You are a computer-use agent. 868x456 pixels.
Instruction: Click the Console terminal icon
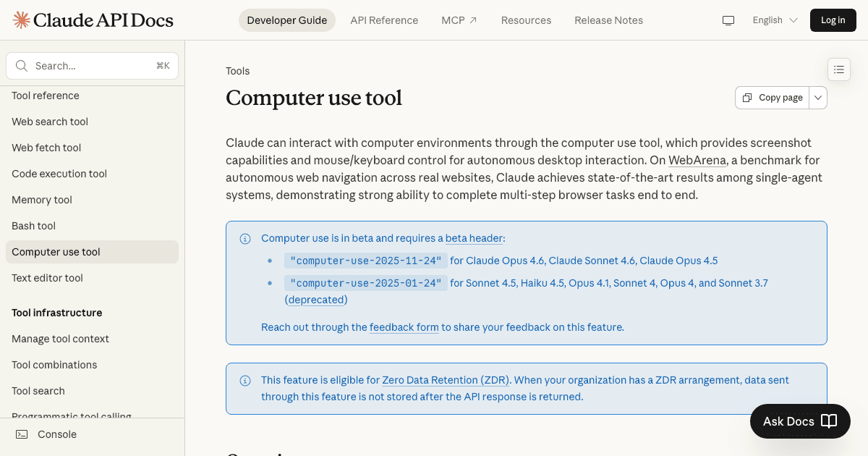22,434
